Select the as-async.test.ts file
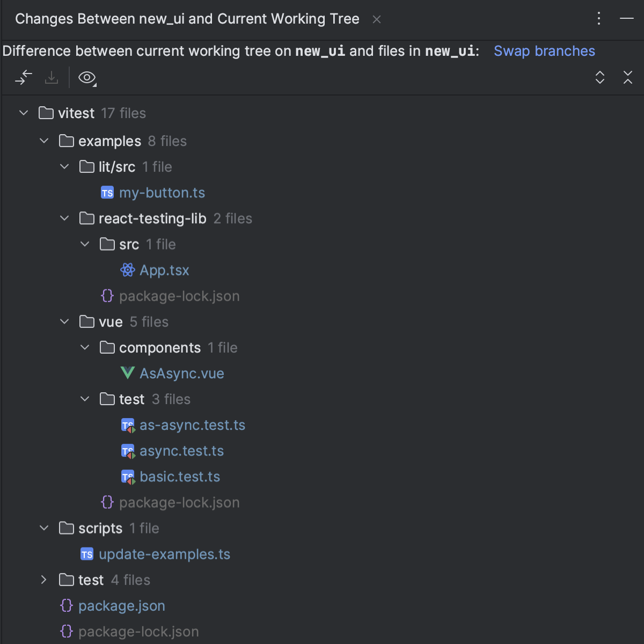 [192, 425]
